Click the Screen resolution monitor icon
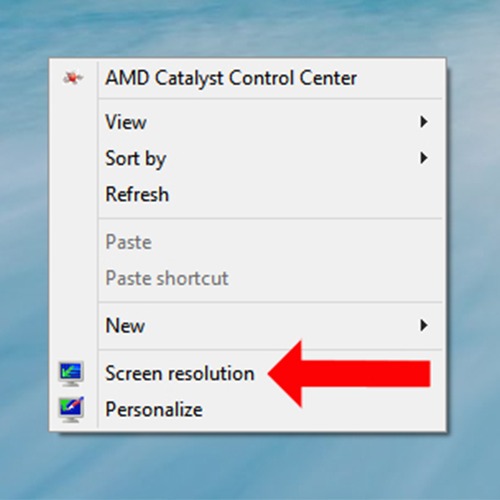The width and height of the screenshot is (500, 500). [x=71, y=373]
